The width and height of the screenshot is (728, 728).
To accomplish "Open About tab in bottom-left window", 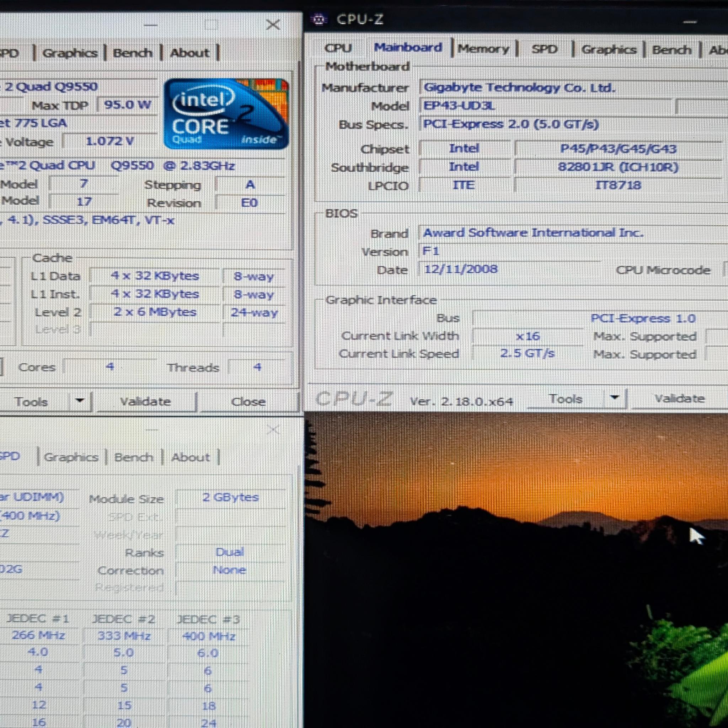I will [x=190, y=457].
